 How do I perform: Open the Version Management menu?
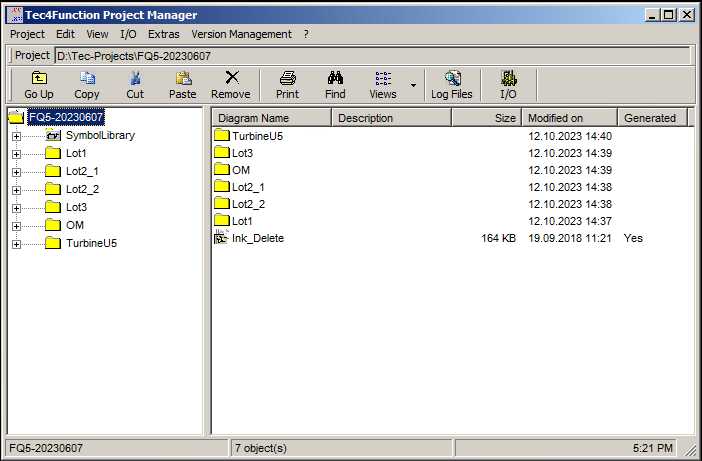(x=242, y=34)
